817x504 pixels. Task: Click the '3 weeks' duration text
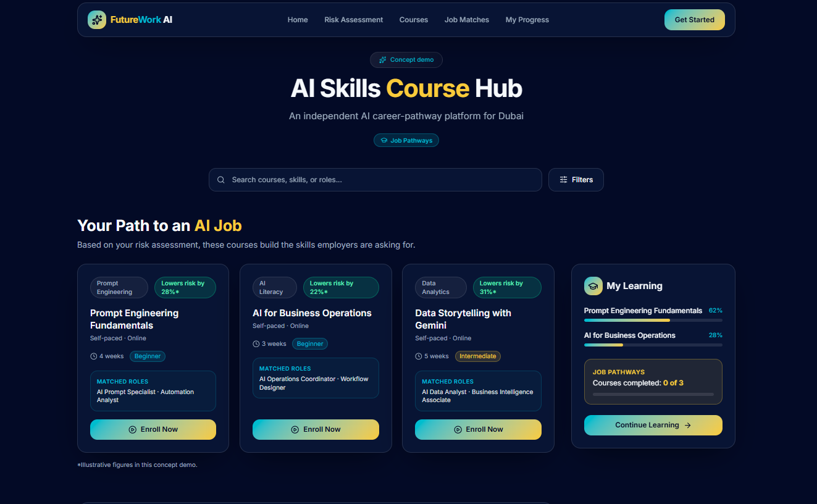point(274,344)
